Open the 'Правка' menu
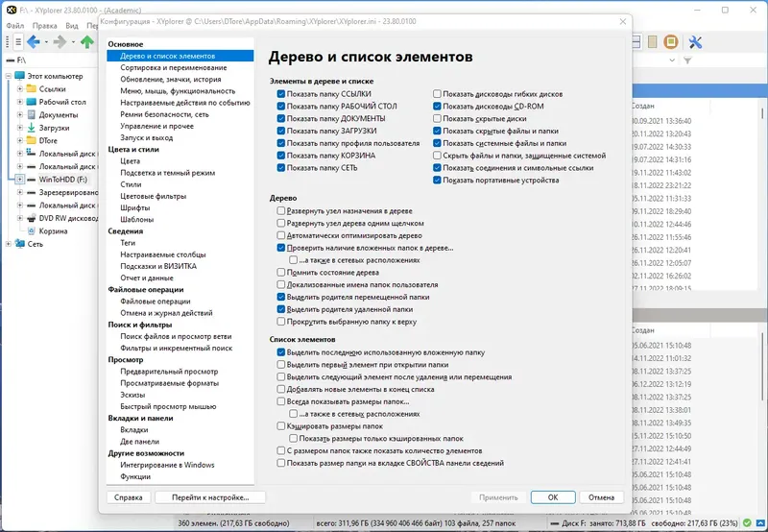This screenshot has width=768, height=532. pyautogui.click(x=44, y=26)
